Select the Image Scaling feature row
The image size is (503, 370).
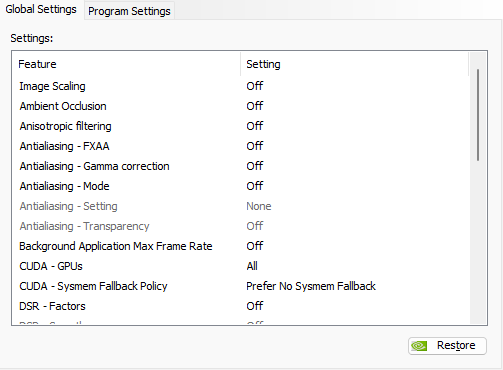(241, 86)
